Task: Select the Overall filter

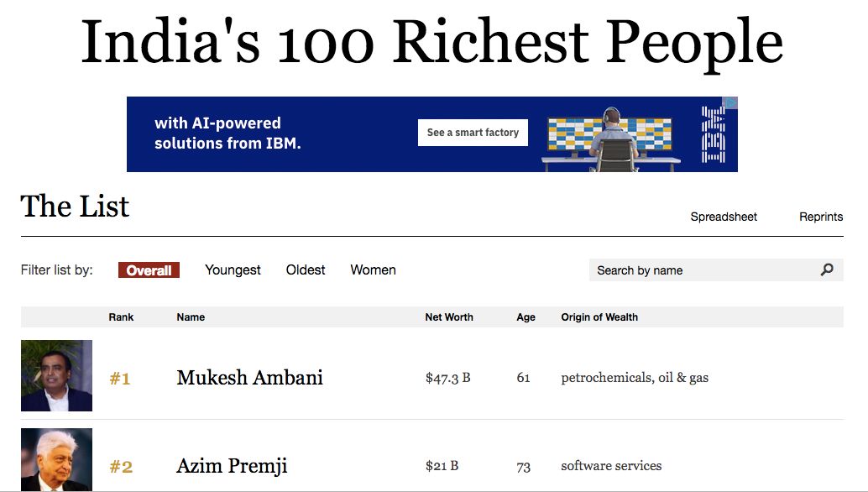Action: tap(149, 270)
